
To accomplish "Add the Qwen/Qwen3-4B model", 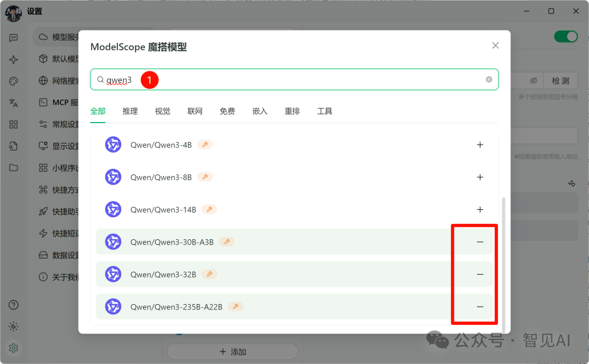I will (480, 145).
